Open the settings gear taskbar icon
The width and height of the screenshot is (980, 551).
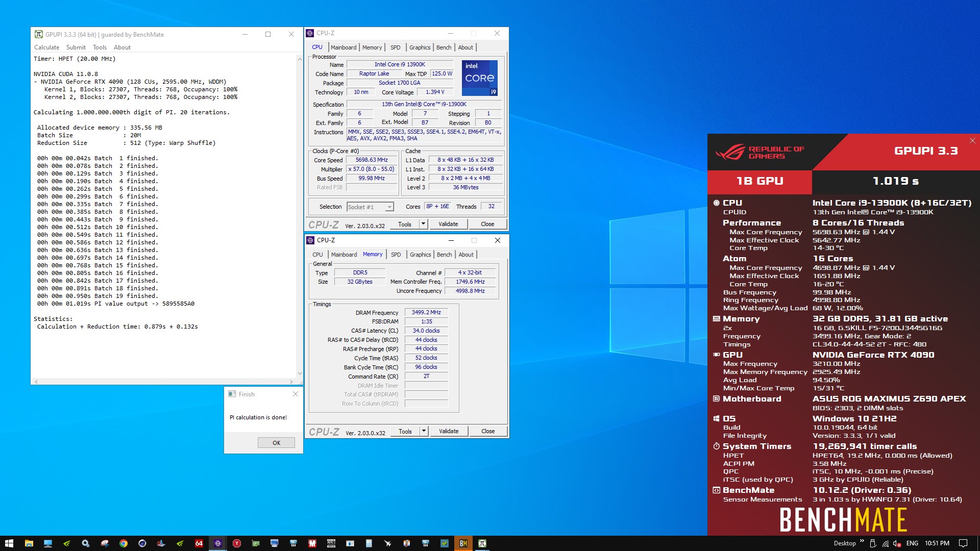pyautogui.click(x=85, y=543)
